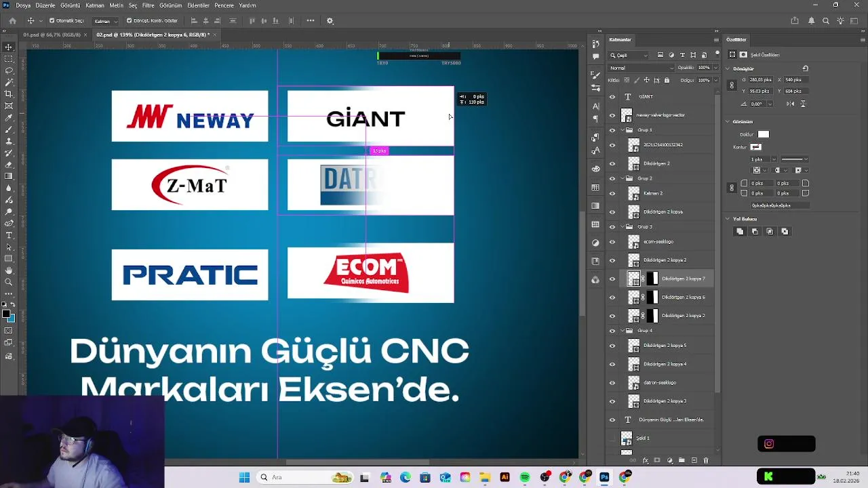Open the Çeşit layer filter dropdown
This screenshot has height=488, width=868.
[x=629, y=55]
